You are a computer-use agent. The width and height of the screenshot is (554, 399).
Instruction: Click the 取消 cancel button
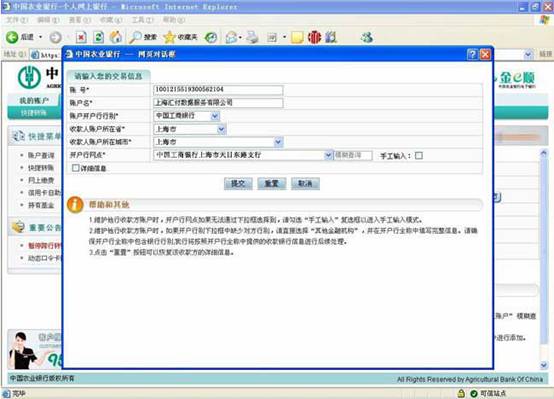tap(305, 183)
